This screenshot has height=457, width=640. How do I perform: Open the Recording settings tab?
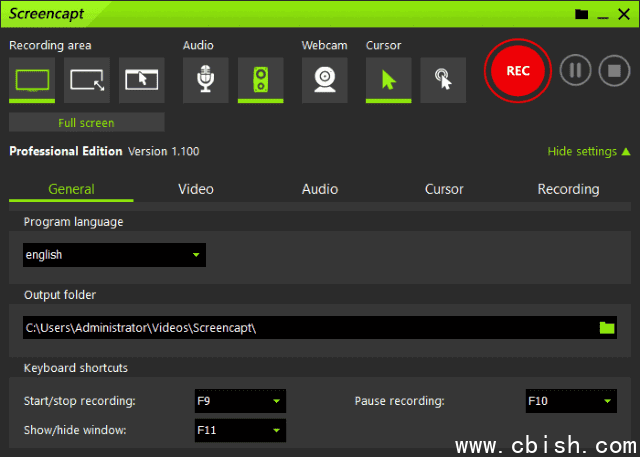click(x=568, y=189)
